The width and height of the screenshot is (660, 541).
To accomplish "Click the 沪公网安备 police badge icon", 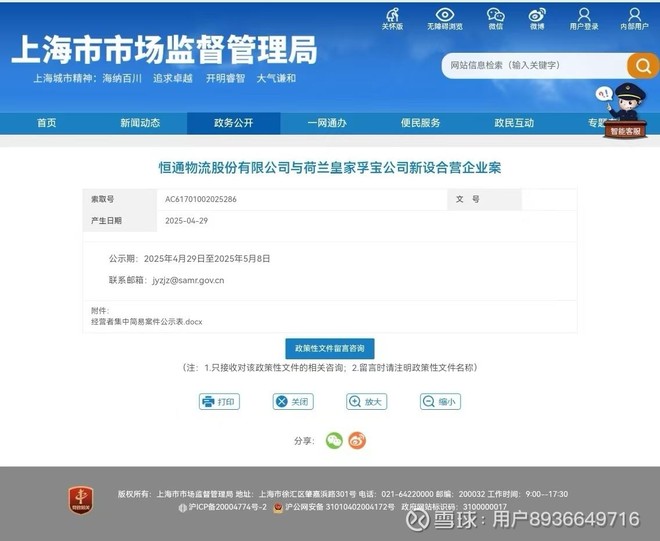I will coord(278,508).
